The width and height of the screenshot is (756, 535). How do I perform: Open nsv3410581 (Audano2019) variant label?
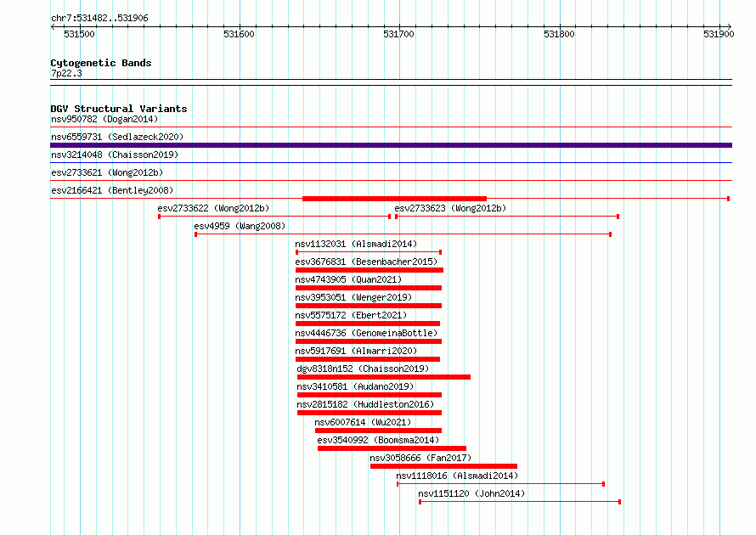click(355, 386)
